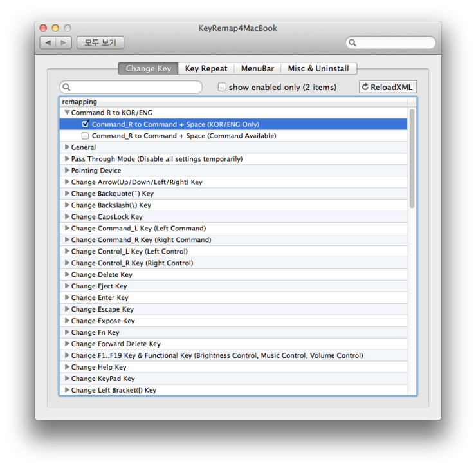This screenshot has height=468, width=476.
Task: Expand Change Control_L Key group
Action: pyautogui.click(x=67, y=251)
